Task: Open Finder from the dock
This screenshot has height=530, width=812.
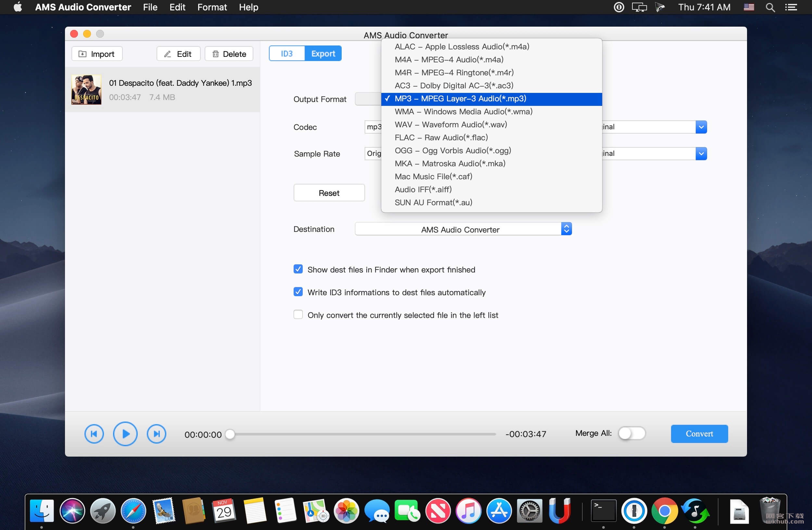Action: [42, 511]
